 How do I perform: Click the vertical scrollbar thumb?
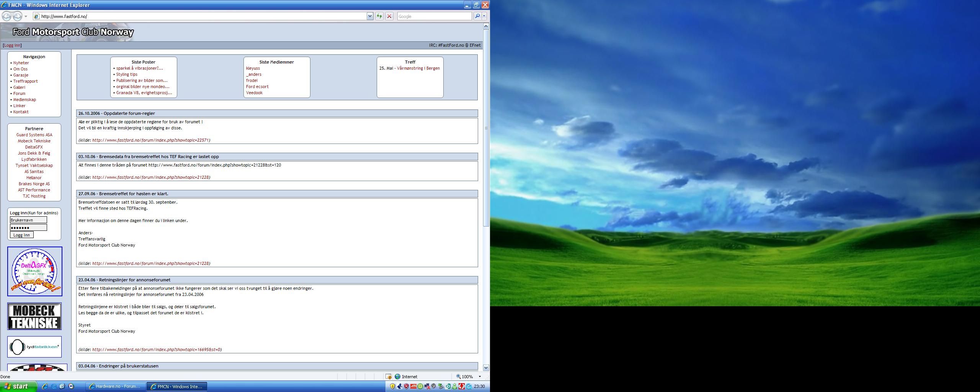[486, 128]
